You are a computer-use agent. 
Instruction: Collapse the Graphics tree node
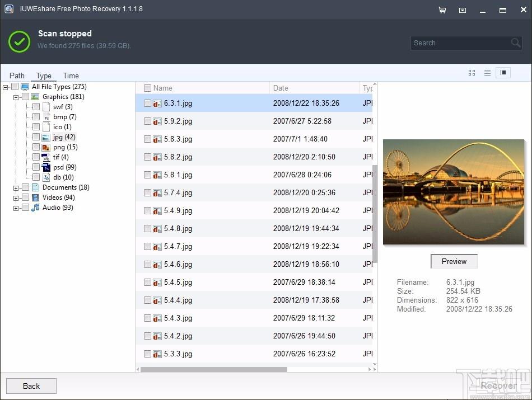point(16,98)
